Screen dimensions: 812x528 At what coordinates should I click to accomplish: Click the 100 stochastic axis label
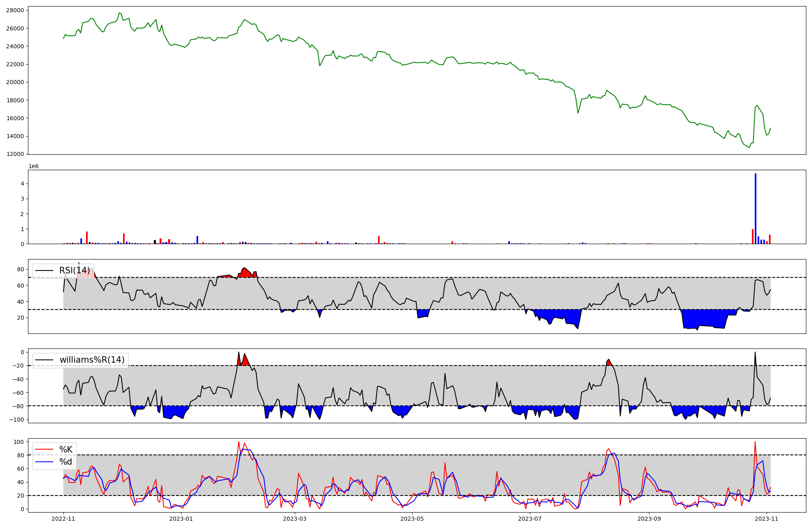(x=19, y=441)
